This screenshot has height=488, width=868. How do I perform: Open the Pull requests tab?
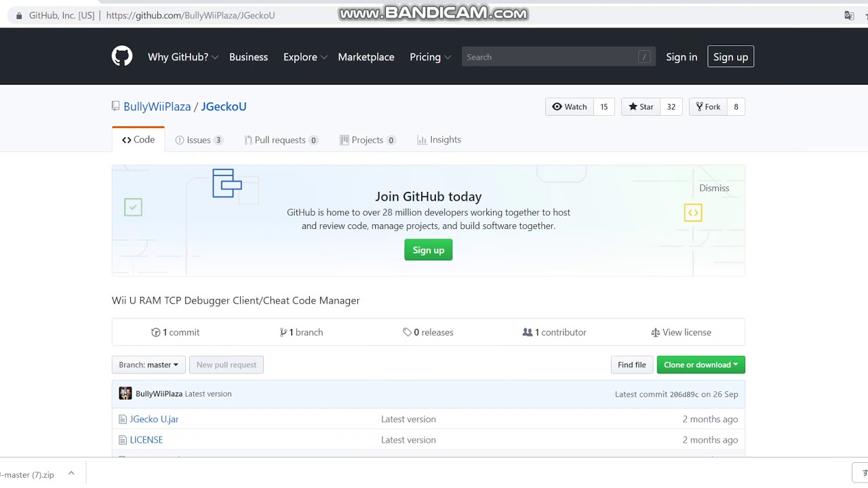point(281,140)
